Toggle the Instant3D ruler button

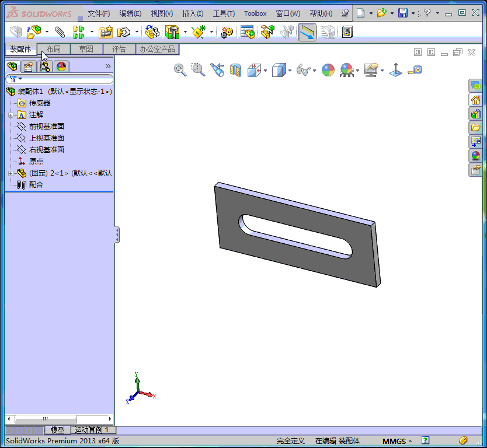tap(307, 32)
